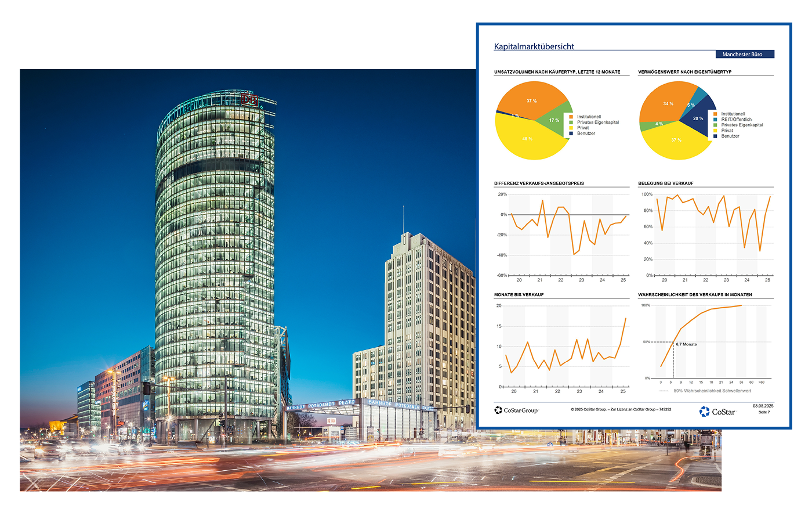Click the Seite 7 page number
Screen dimensions: 812x519
coord(764,412)
